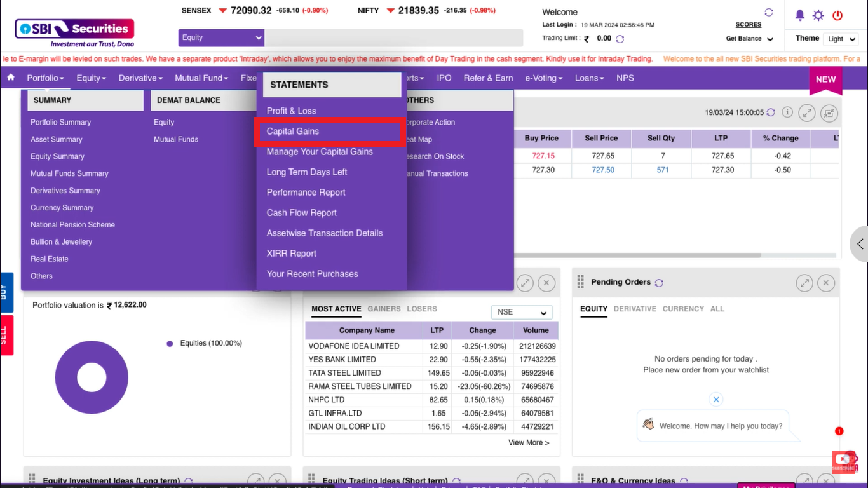Go to home via house icon

pyautogui.click(x=11, y=78)
